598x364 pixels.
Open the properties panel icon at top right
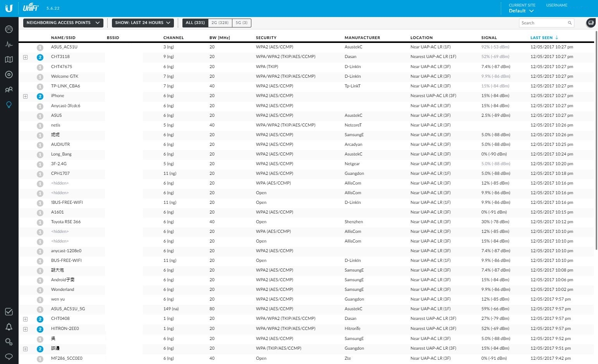click(x=591, y=23)
